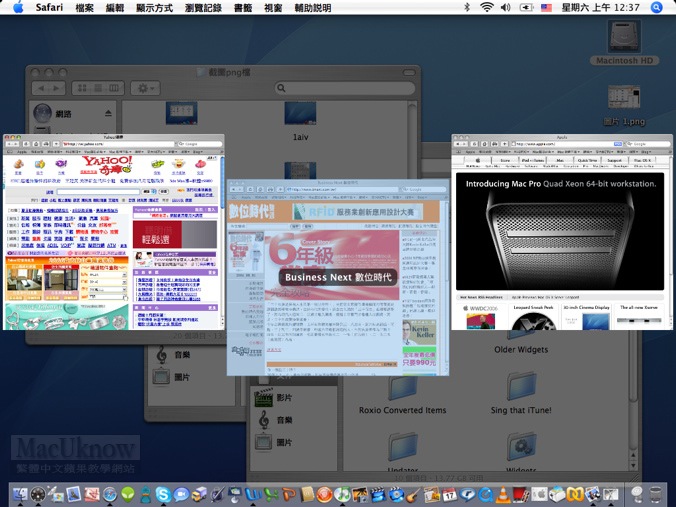
Task: Open the yellow truck app in the Dock
Action: (199, 494)
